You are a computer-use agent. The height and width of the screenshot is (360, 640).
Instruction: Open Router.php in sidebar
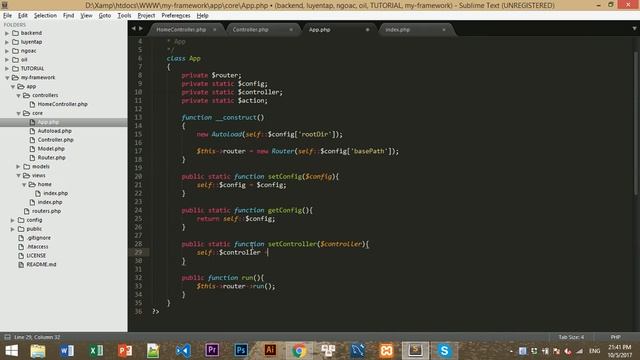pos(51,158)
